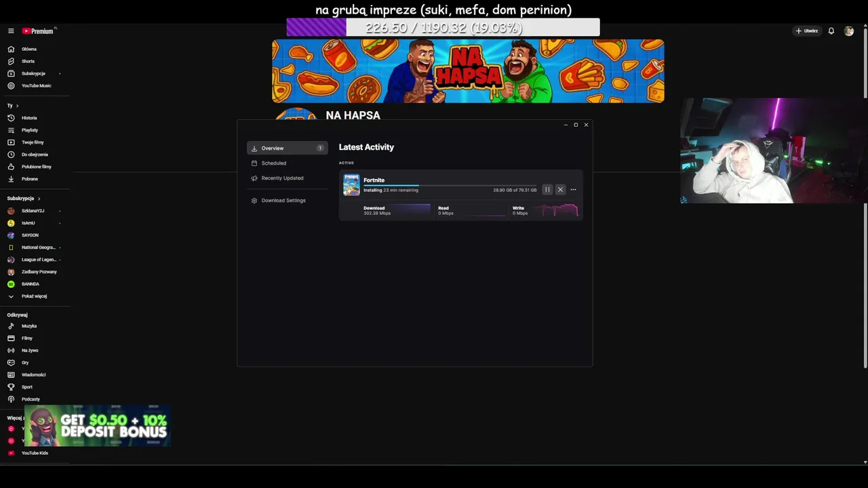Image resolution: width=868 pixels, height=488 pixels.
Task: Open YouTube notifications bell
Action: (831, 31)
